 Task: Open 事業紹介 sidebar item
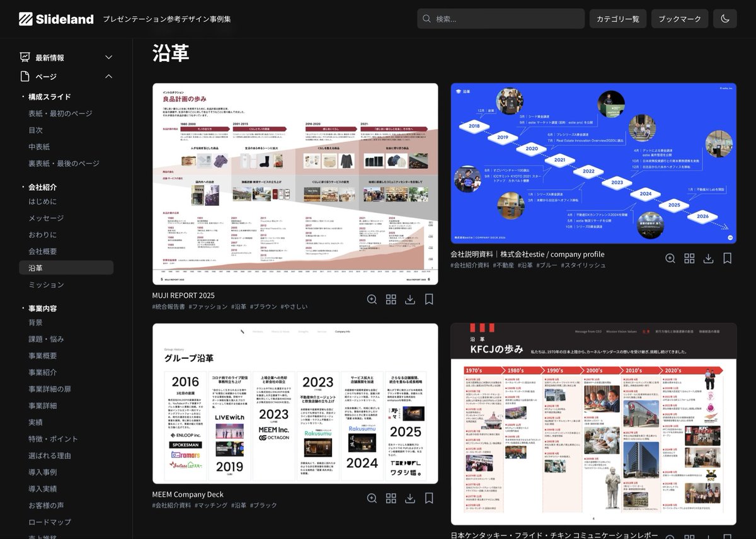click(43, 372)
